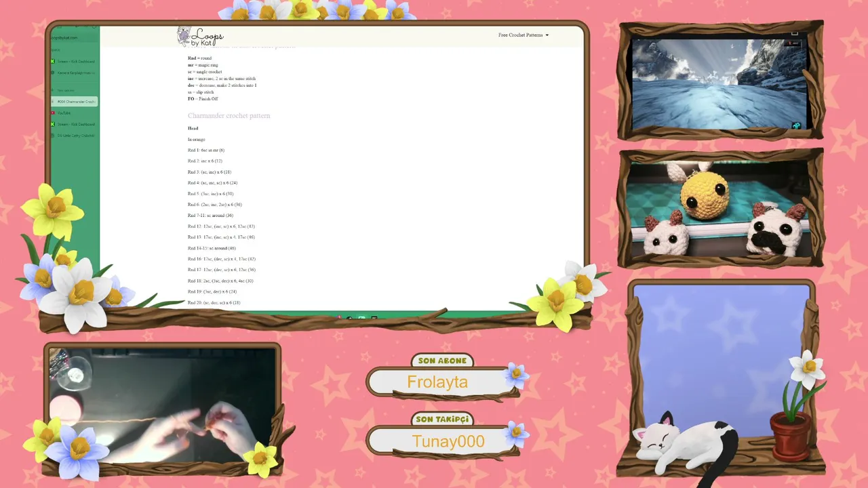Select the Kamera Karşılaştırması sidebar tab
This screenshot has width=868, height=488.
point(75,73)
